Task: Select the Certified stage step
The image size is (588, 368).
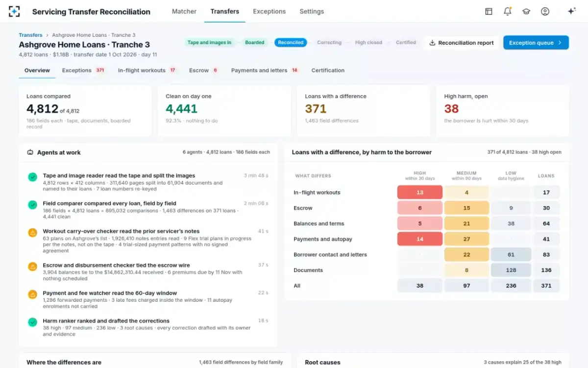Action: 406,43
